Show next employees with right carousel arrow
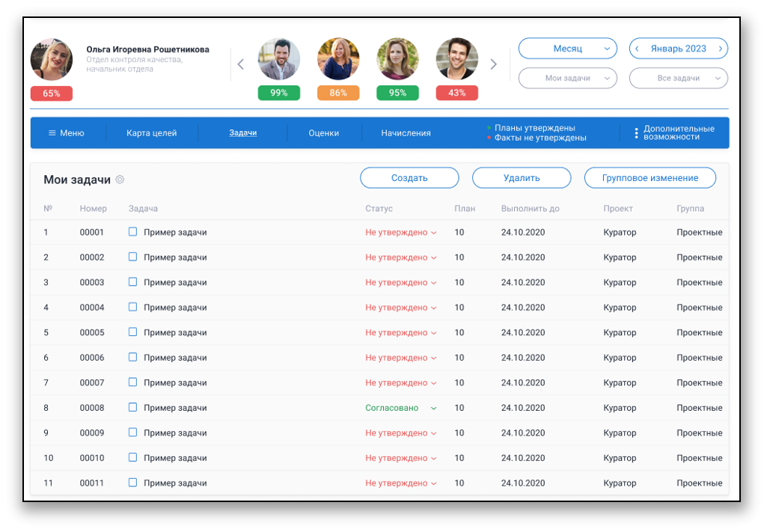 [x=494, y=64]
